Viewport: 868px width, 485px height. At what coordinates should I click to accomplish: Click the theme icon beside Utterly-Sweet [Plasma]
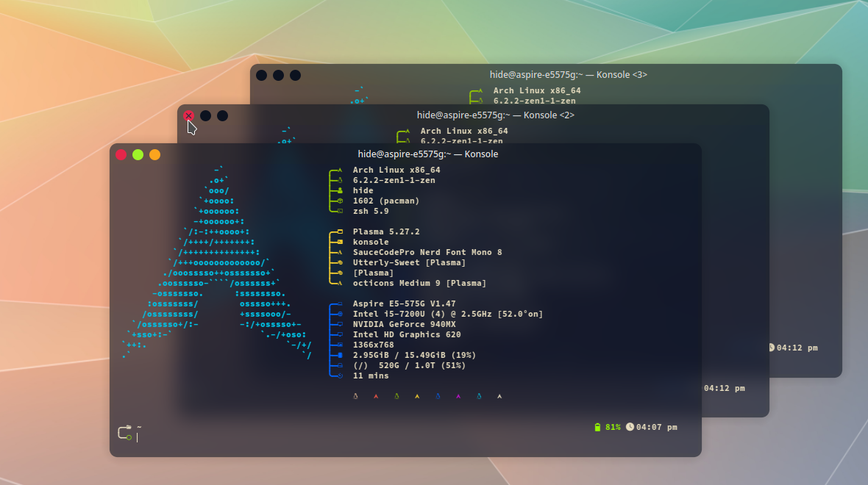click(x=340, y=262)
